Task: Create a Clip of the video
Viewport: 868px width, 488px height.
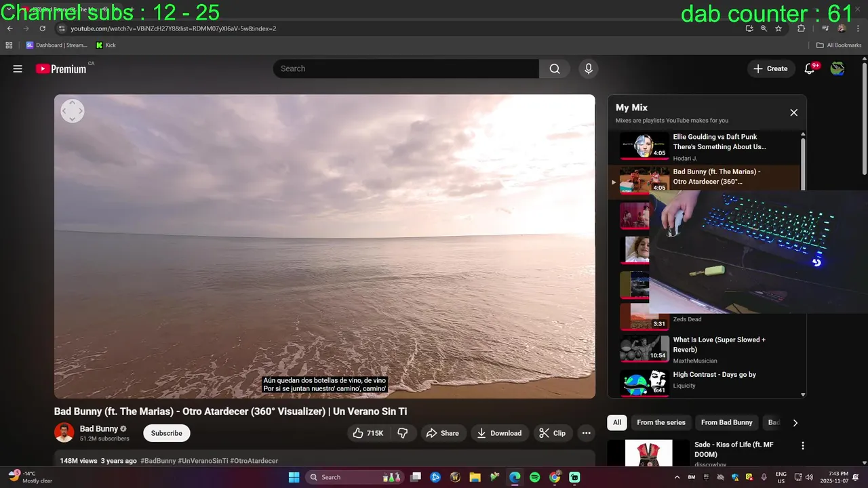Action: tap(552, 433)
